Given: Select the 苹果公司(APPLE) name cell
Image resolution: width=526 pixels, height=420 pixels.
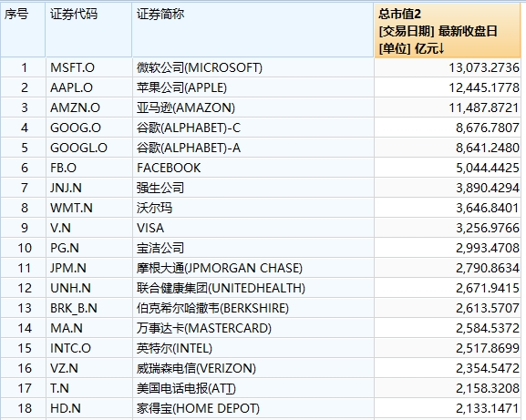Looking at the screenshot, I should pyautogui.click(x=253, y=87).
